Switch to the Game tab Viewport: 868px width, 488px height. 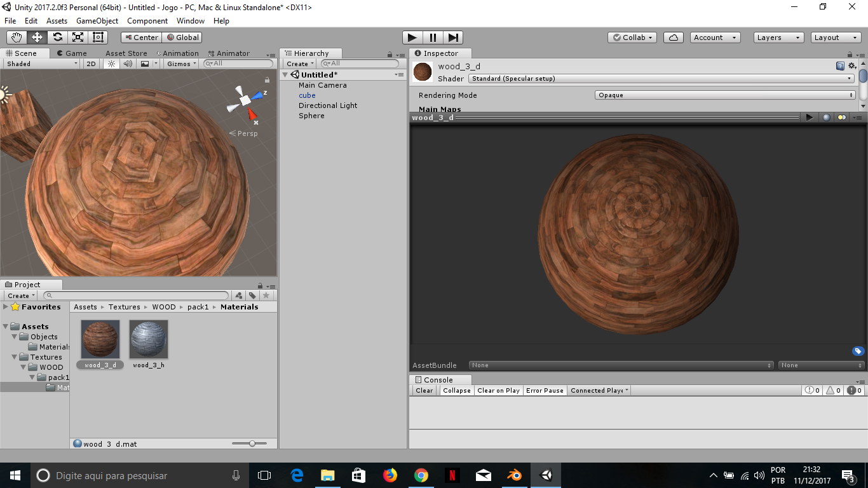[x=71, y=53]
